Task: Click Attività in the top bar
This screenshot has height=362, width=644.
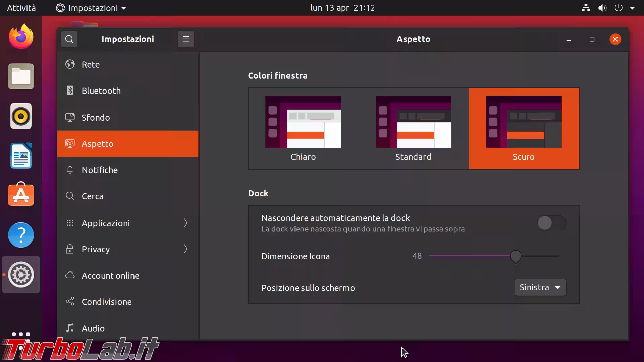Action: (x=21, y=8)
